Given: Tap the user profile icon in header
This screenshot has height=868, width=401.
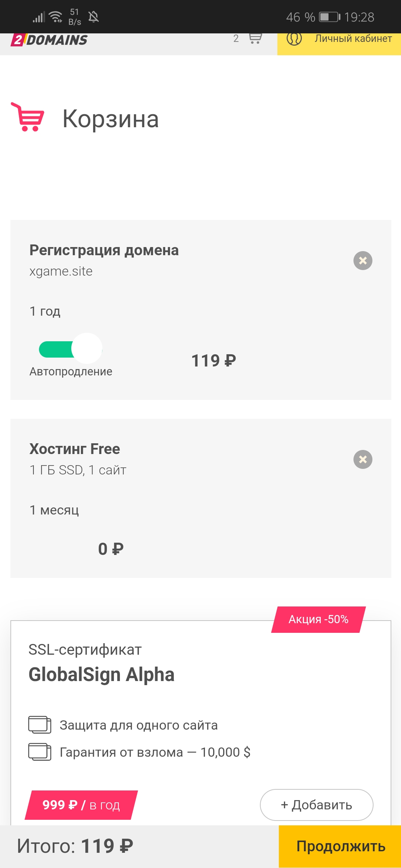Looking at the screenshot, I should point(294,39).
